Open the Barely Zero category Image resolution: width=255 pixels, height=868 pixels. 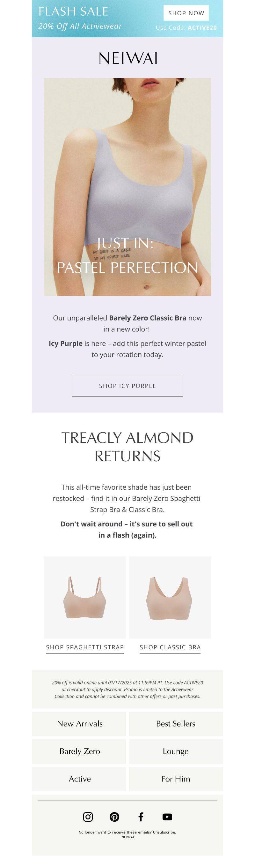click(79, 751)
